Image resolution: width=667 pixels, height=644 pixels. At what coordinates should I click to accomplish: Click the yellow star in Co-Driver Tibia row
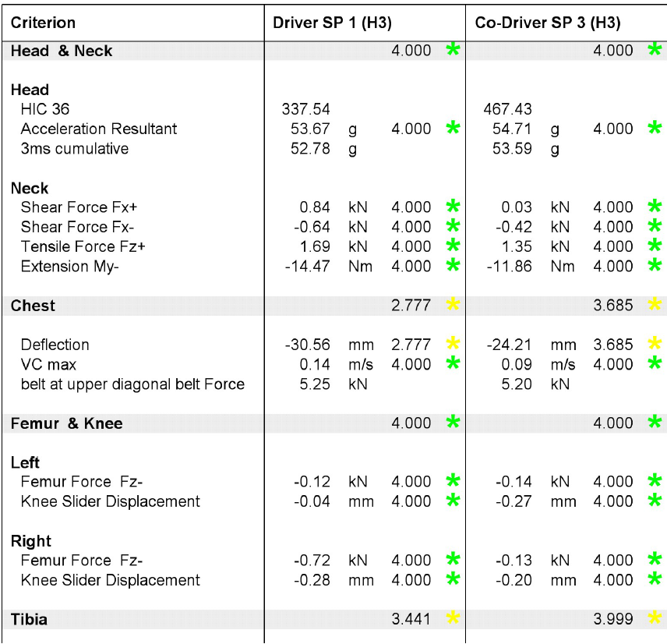[655, 618]
